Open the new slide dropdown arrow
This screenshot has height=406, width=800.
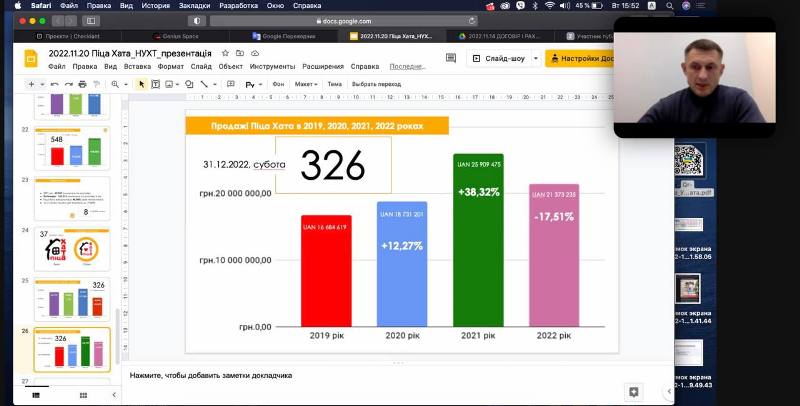tap(43, 84)
